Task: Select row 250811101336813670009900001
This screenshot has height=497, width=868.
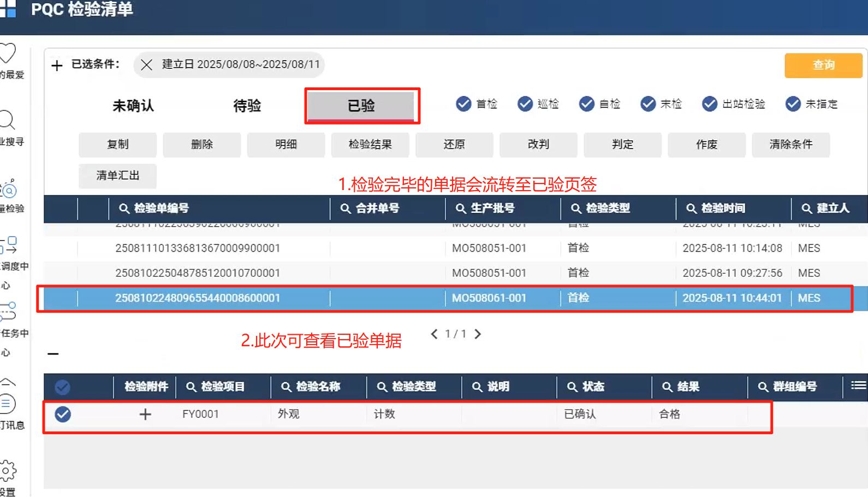Action: (456, 248)
